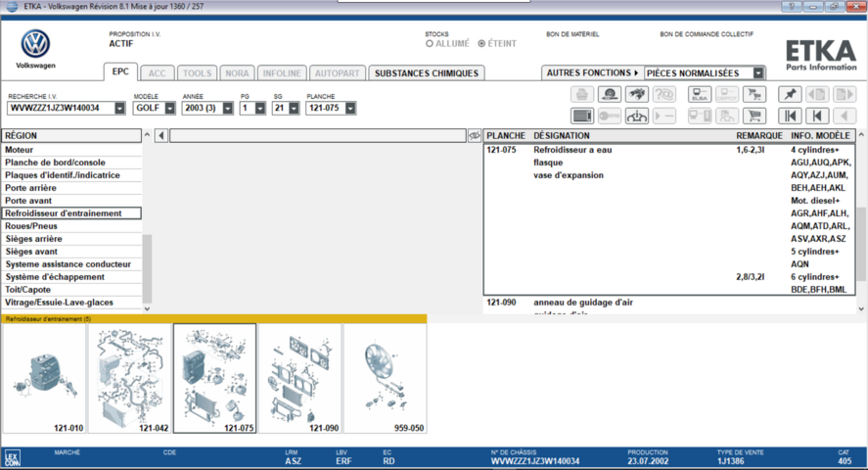
Task: Click the computer-to-device transfer icon
Action: [700, 116]
